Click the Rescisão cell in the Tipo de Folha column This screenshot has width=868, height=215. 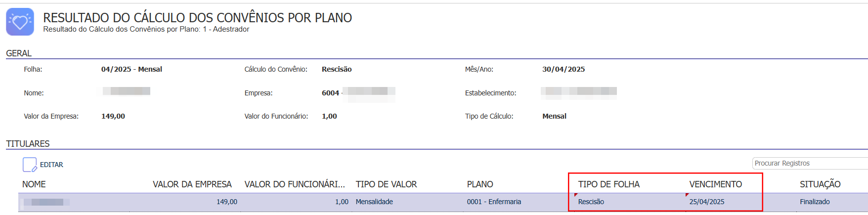[591, 202]
